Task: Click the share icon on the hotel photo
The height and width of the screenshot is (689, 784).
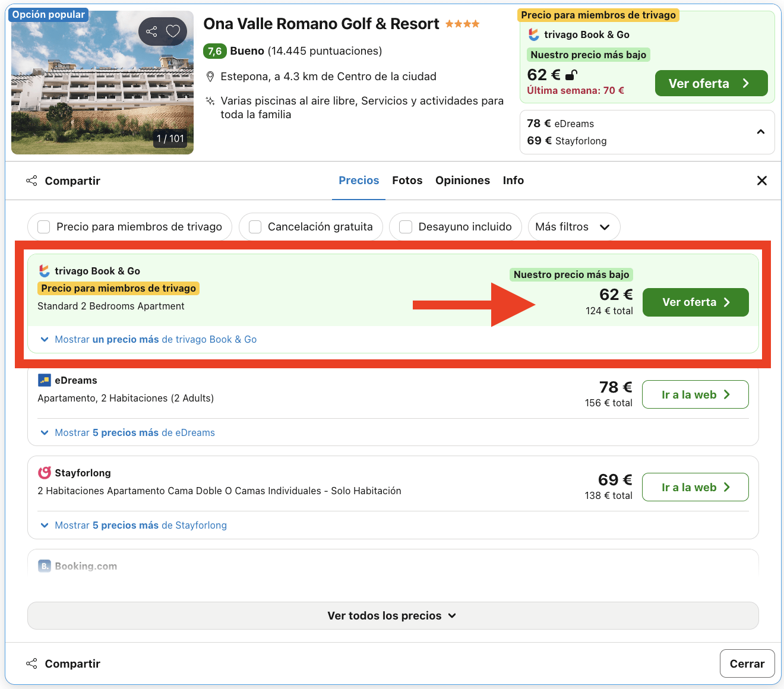Action: coord(150,31)
